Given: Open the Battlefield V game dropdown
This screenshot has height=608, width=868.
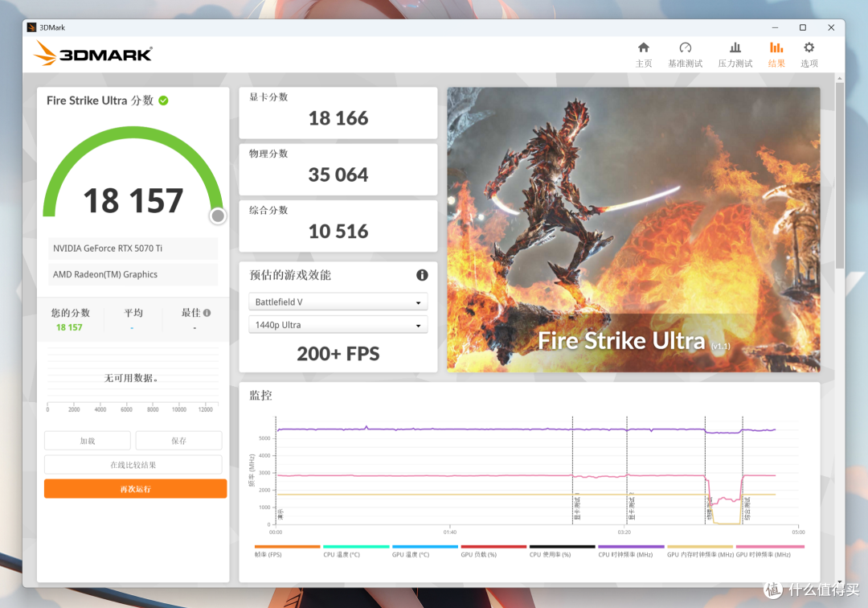Looking at the screenshot, I should (338, 302).
